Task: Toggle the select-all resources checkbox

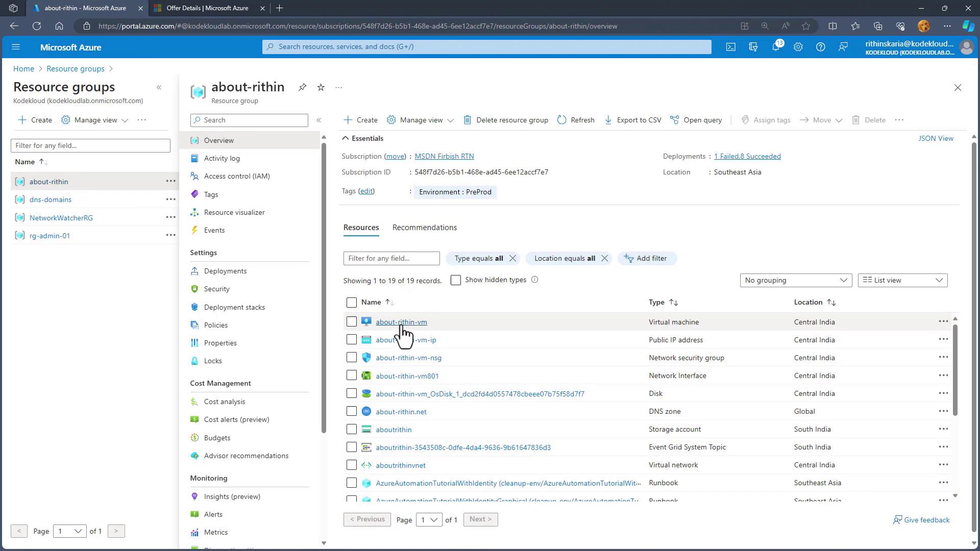Action: [x=351, y=303]
